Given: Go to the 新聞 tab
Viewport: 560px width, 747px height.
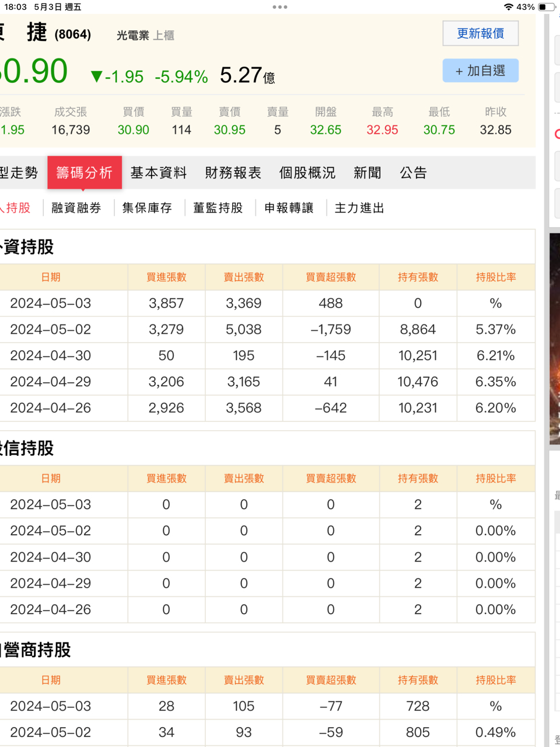Looking at the screenshot, I should point(367,173).
